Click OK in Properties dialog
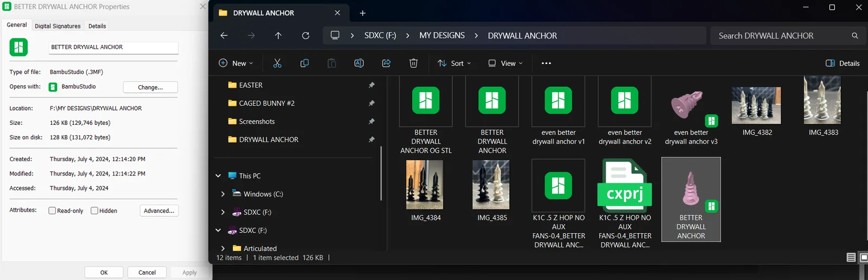 [x=104, y=272]
